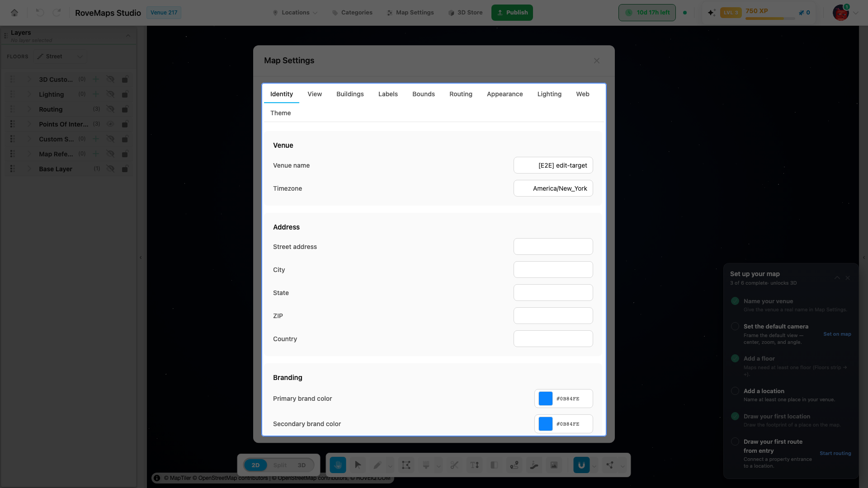Screen dimensions: 868x488
Task: Close the Map Settings dialog
Action: point(597,61)
